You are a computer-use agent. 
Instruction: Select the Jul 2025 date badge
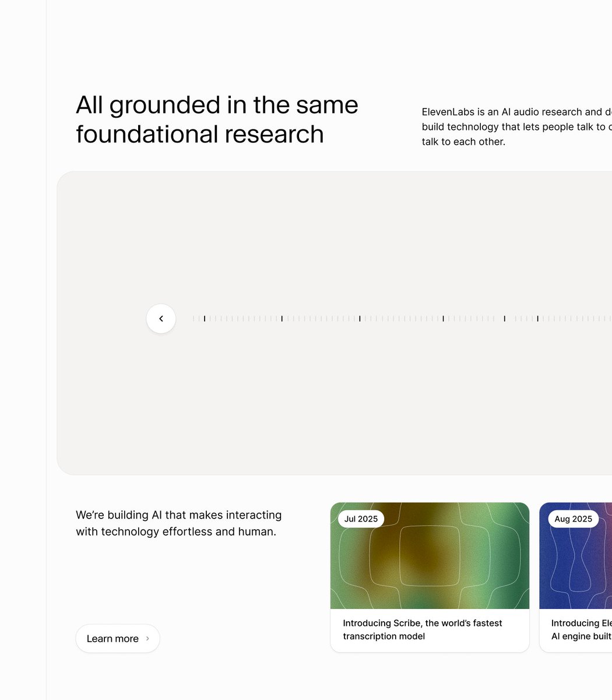tap(361, 519)
